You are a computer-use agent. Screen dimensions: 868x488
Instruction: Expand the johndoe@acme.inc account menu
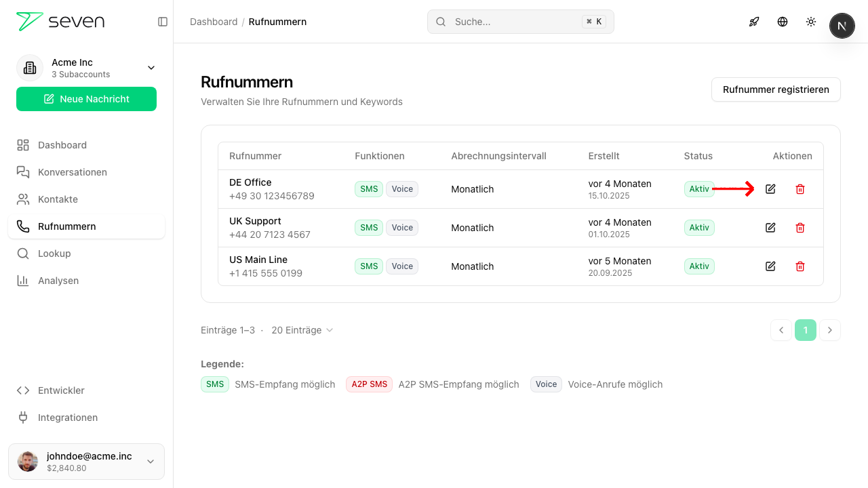[x=150, y=462]
